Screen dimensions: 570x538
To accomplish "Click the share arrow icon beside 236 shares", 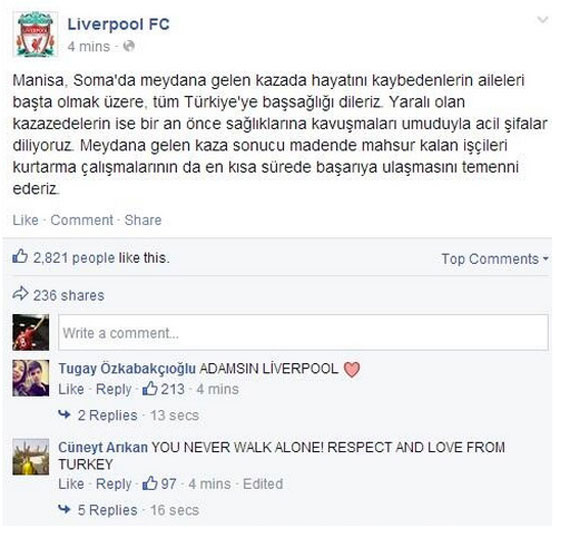I will pyautogui.click(x=20, y=294).
